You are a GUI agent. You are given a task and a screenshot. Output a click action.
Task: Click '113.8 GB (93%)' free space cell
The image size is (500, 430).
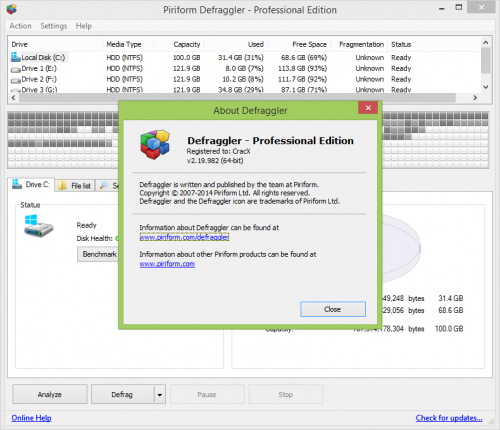(302, 68)
